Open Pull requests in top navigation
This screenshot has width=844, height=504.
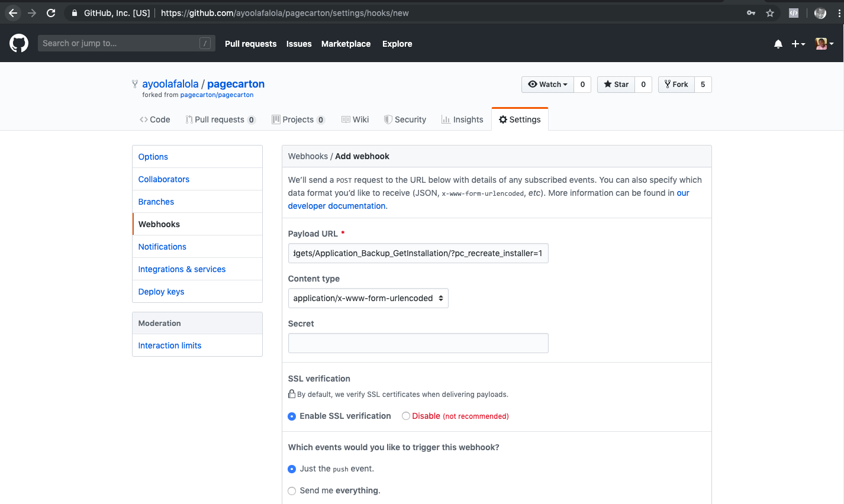[250, 44]
